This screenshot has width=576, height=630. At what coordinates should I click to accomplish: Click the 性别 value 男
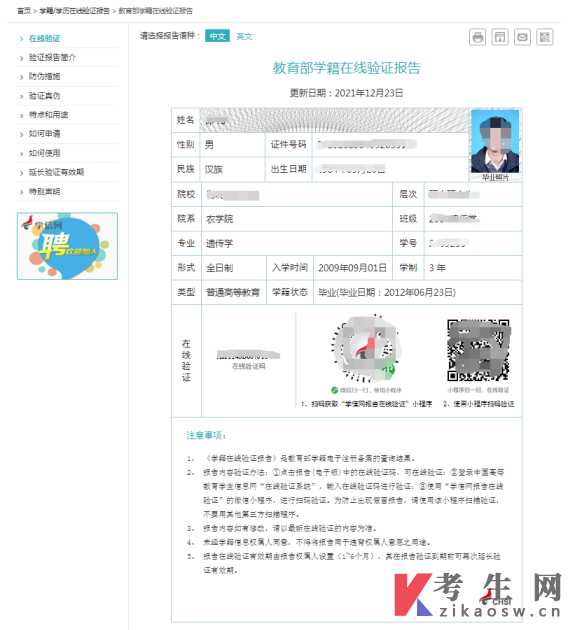(x=209, y=145)
